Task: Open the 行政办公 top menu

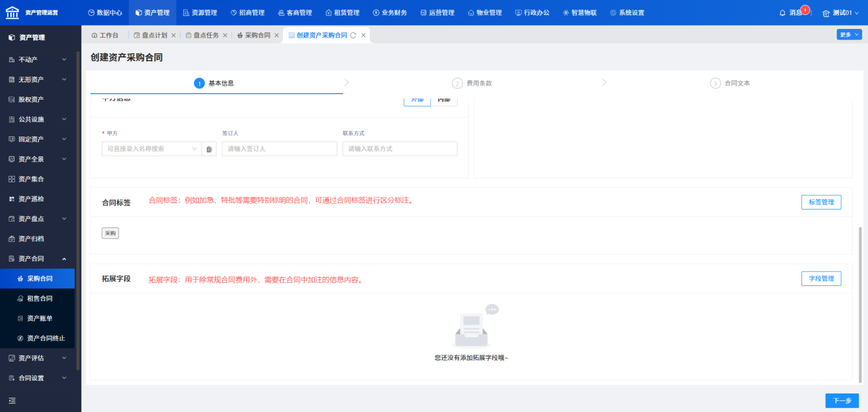Action: [532, 13]
